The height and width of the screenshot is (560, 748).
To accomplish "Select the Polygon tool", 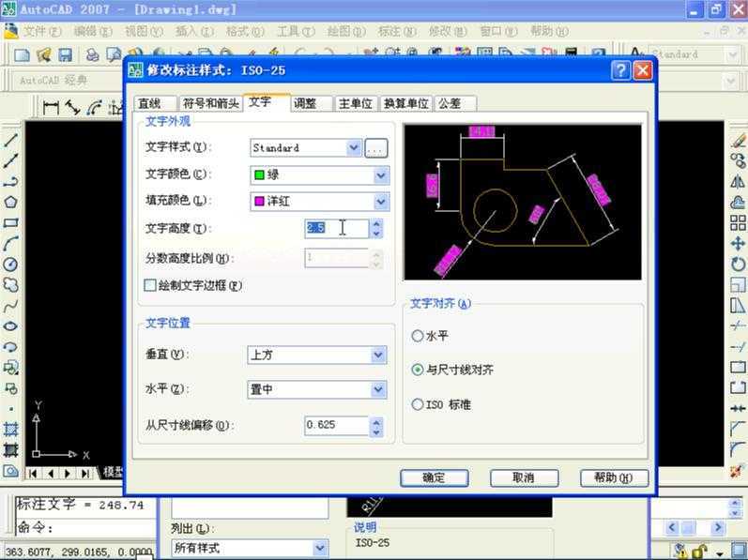I will click(x=10, y=202).
